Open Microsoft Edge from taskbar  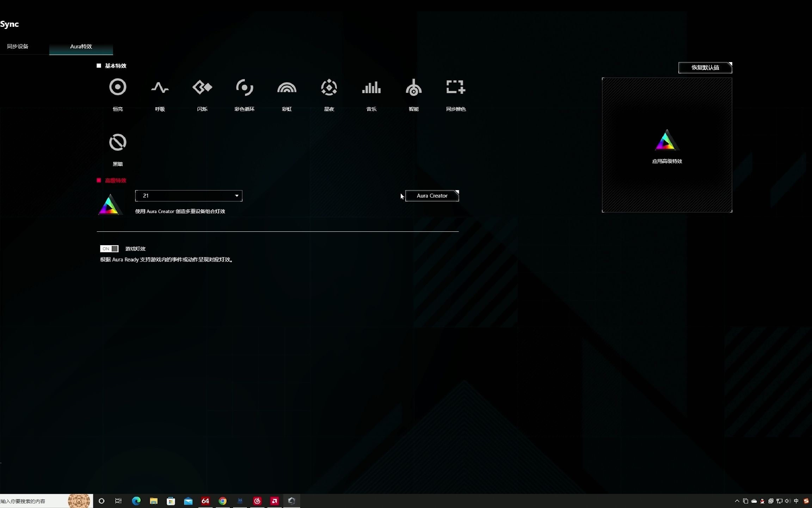click(136, 501)
